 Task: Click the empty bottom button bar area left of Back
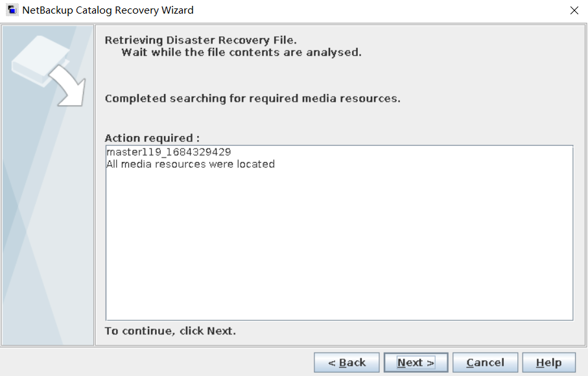pos(156,362)
